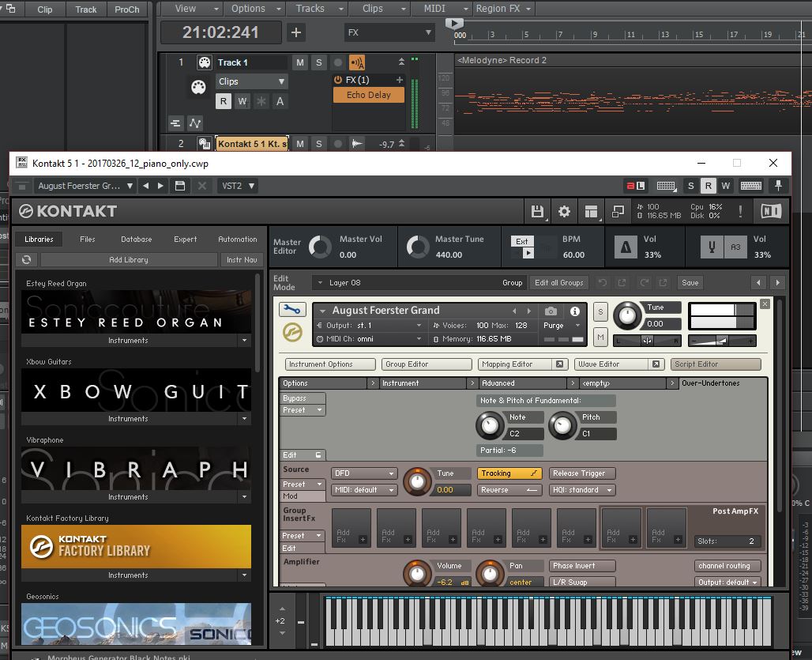Viewport: 812px width, 660px height.
Task: Click Kontakt BPM Ext play icon
Action: [528, 253]
